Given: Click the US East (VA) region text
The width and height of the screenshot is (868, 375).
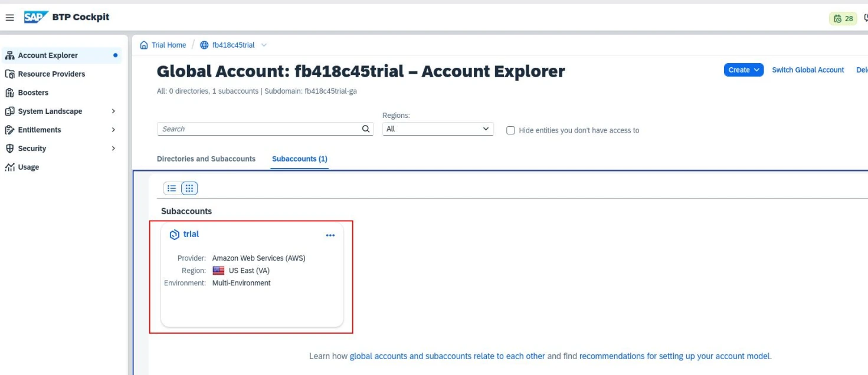Looking at the screenshot, I should pyautogui.click(x=249, y=271).
